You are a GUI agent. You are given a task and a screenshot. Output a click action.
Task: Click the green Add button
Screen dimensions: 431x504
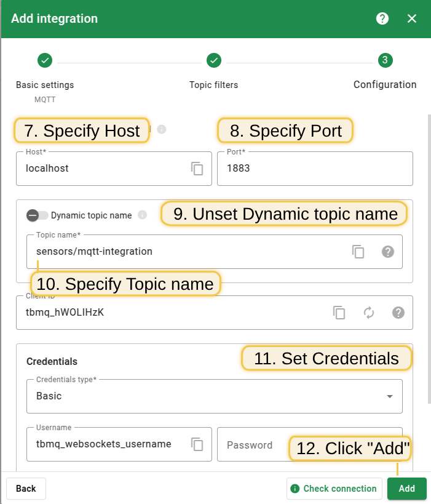[x=406, y=489]
